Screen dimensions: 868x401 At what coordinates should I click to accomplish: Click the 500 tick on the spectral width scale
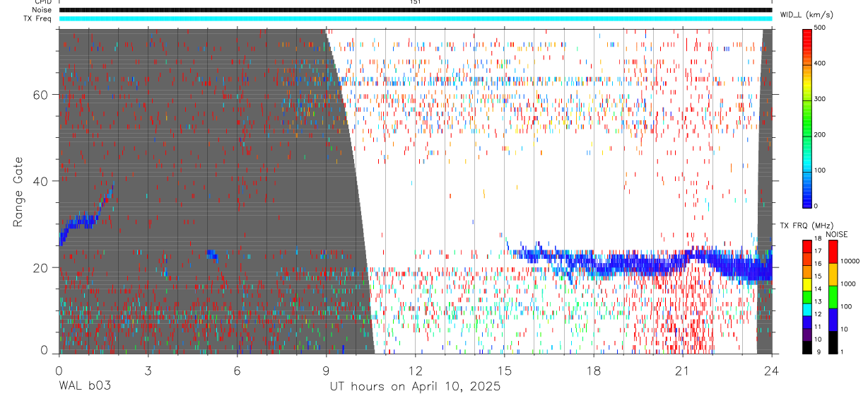tap(821, 28)
